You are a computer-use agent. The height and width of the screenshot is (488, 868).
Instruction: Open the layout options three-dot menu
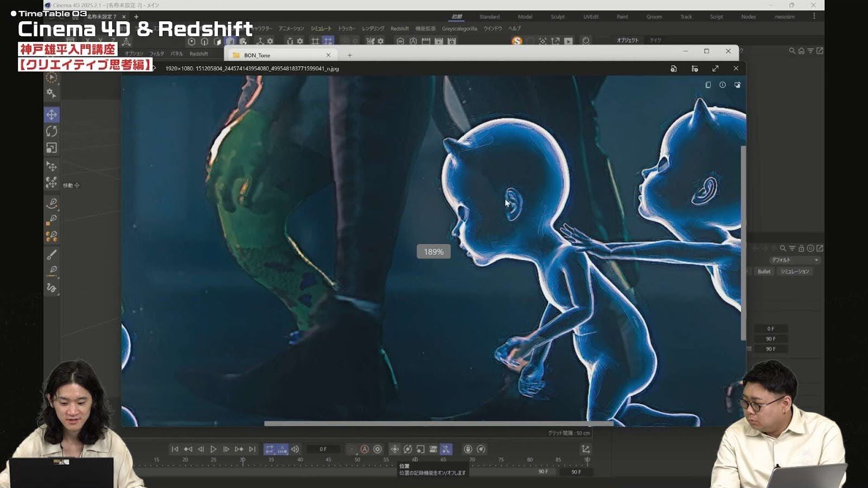click(814, 16)
